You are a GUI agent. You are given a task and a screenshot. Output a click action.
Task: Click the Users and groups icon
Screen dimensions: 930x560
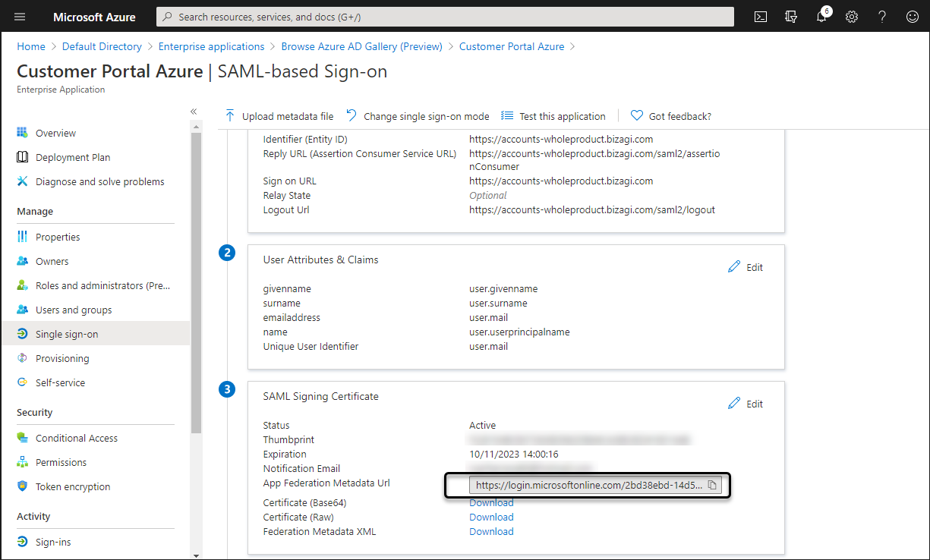(x=22, y=310)
